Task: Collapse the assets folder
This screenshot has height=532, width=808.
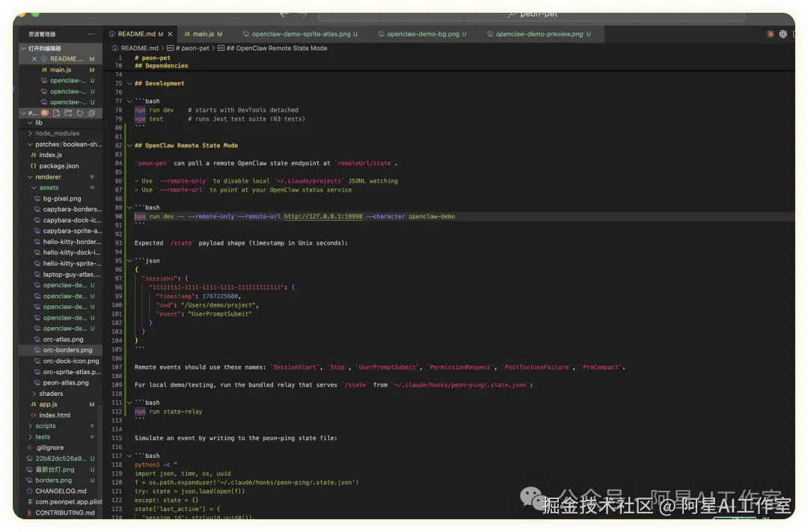Action: tap(34, 188)
